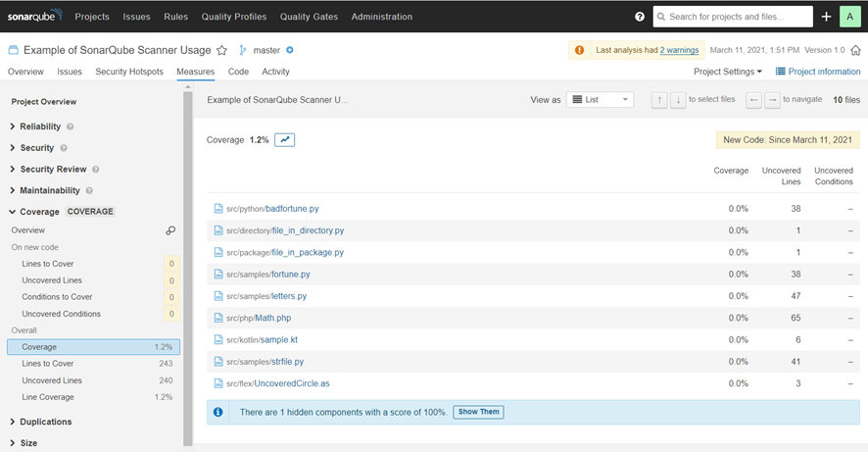This screenshot has height=452, width=868.
Task: Click Uncovered Lines value 47
Action: [x=796, y=296]
